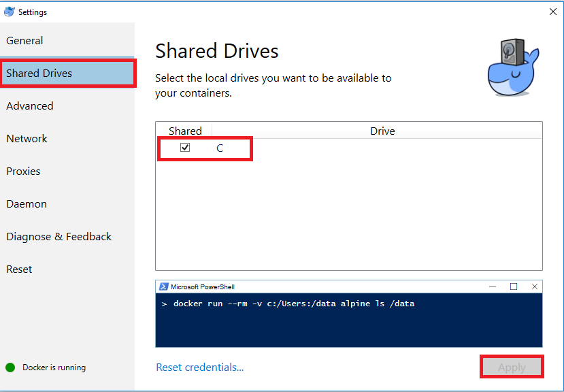
Task: Minimize the Microsoft PowerShell sample window
Action: tap(493, 287)
